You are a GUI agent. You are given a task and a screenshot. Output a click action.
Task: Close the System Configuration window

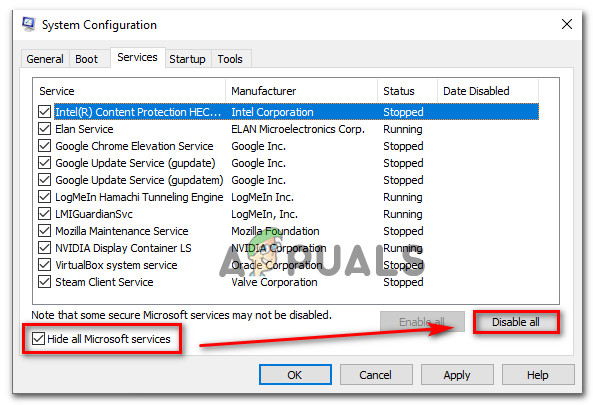tap(566, 24)
